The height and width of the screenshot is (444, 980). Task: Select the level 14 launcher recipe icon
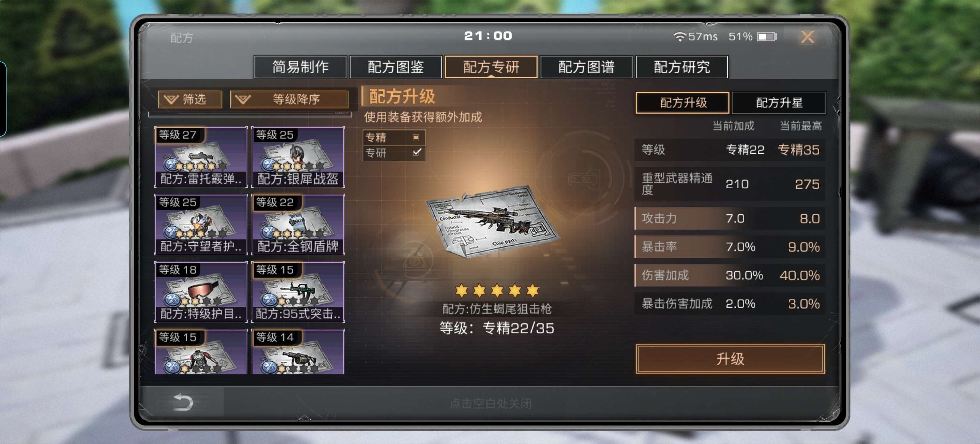[298, 351]
